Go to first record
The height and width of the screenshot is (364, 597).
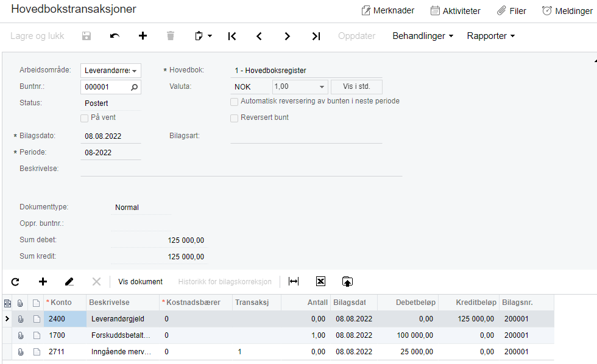click(232, 36)
